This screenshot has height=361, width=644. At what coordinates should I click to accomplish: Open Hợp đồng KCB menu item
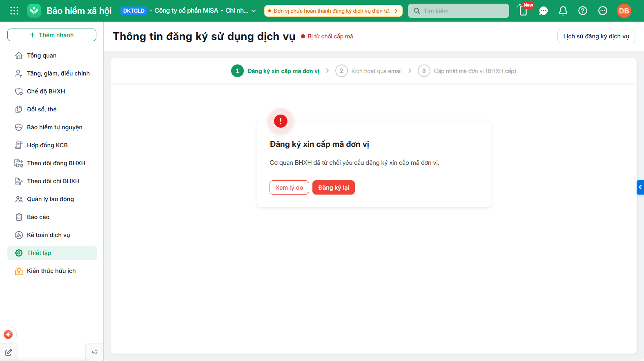coord(52,145)
